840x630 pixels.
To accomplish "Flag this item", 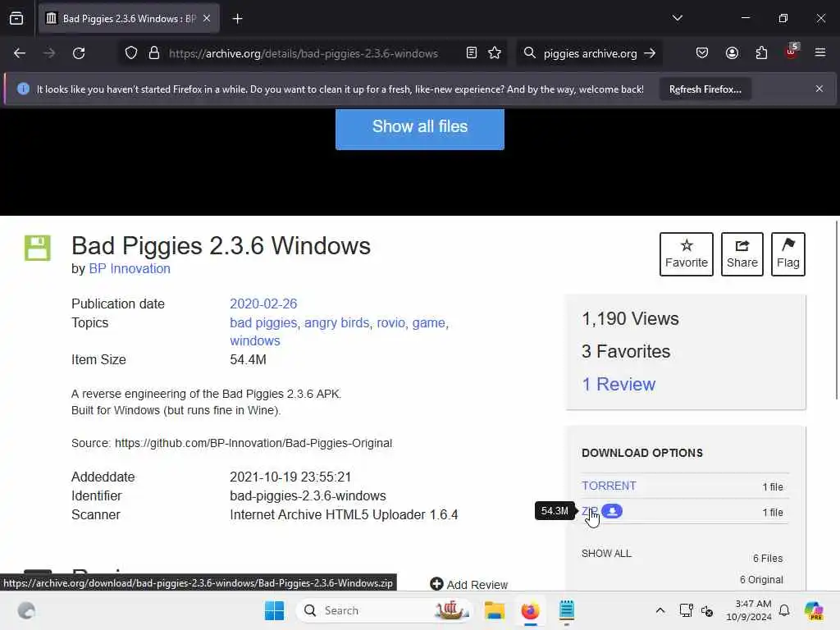I will [788, 254].
